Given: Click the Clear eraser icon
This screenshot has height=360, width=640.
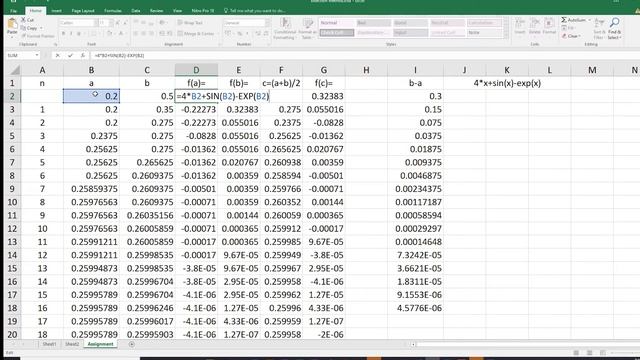Looking at the screenshot, I should tap(564, 36).
